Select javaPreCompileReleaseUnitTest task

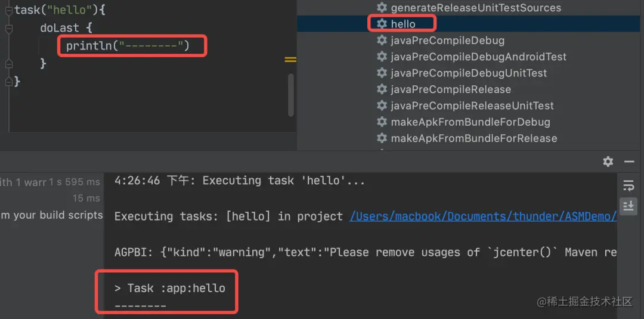[x=472, y=106]
